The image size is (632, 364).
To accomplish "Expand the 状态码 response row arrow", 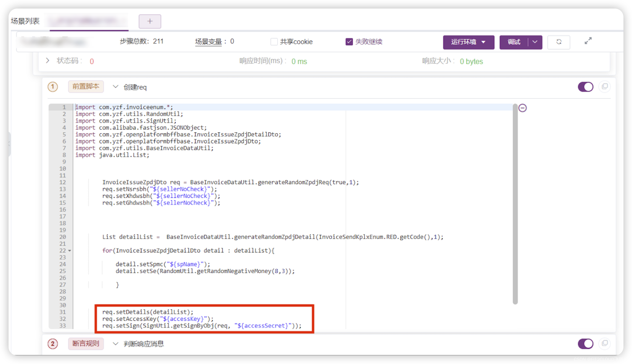I will click(x=47, y=61).
